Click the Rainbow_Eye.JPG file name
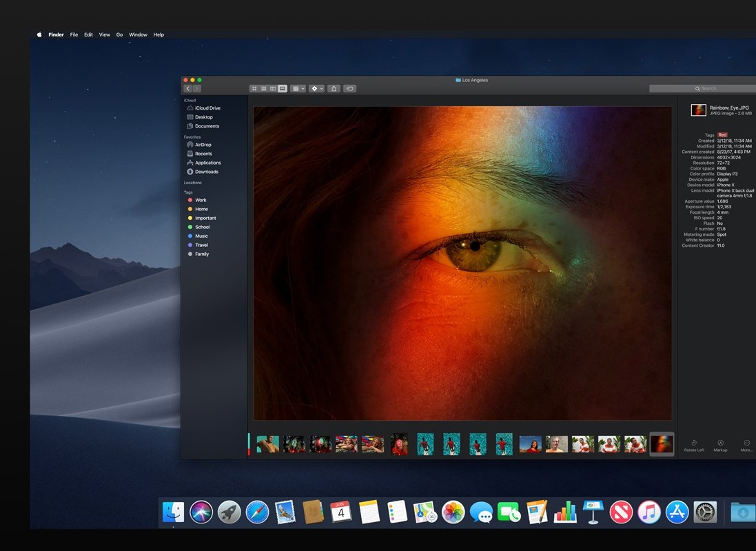The image size is (756, 551). coord(729,108)
